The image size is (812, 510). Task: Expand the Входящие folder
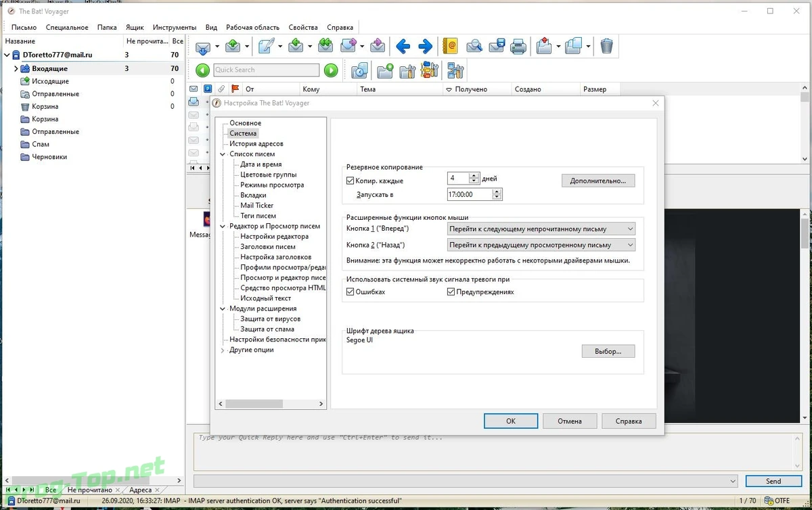16,68
